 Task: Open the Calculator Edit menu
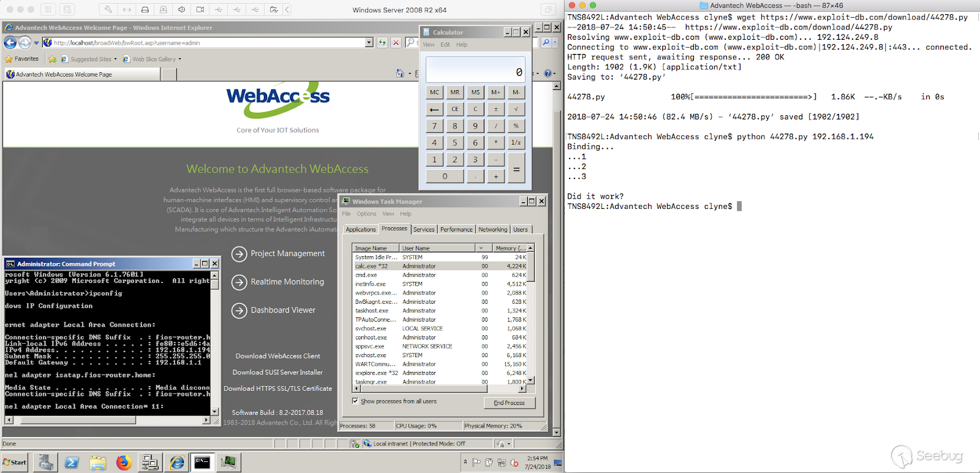445,44
